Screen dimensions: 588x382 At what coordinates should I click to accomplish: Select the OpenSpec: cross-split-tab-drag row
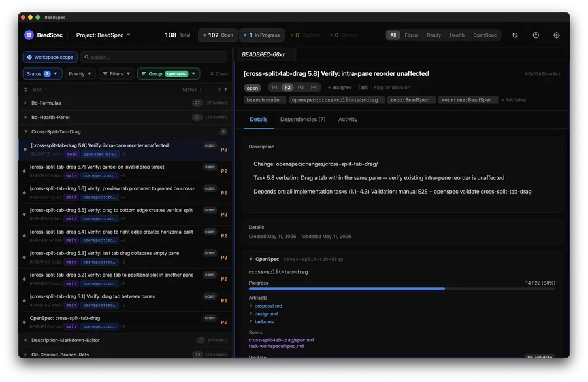tap(125, 322)
